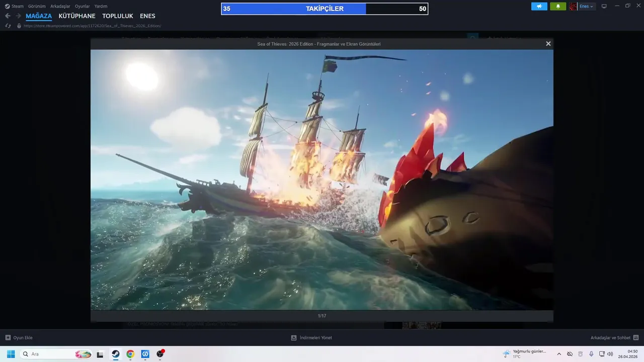
Task: Click the cloud sync tray icon
Action: [570, 354]
